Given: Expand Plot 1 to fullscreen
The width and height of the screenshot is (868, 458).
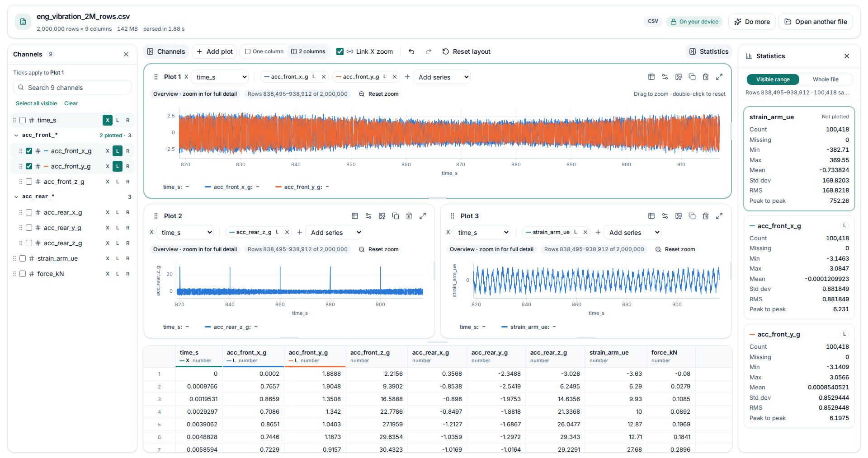Looking at the screenshot, I should click(719, 77).
